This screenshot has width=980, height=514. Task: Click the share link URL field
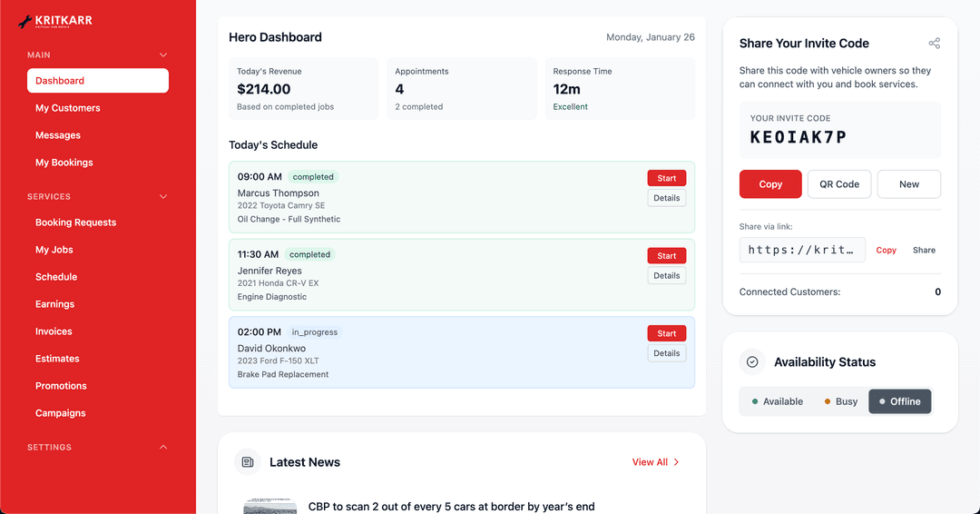pos(802,250)
